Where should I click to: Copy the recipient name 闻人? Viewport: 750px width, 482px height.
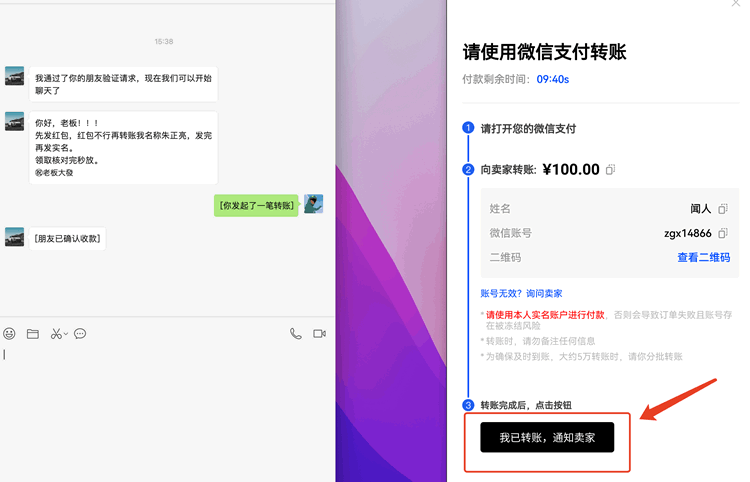click(x=723, y=208)
